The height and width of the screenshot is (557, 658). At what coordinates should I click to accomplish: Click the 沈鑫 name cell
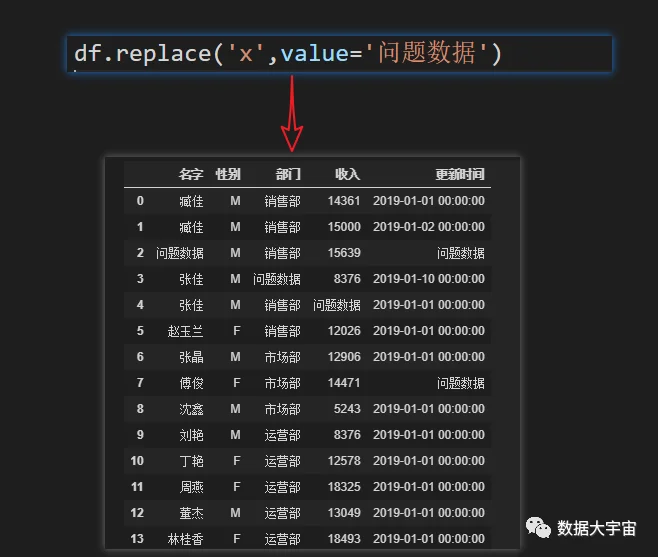[191, 409]
